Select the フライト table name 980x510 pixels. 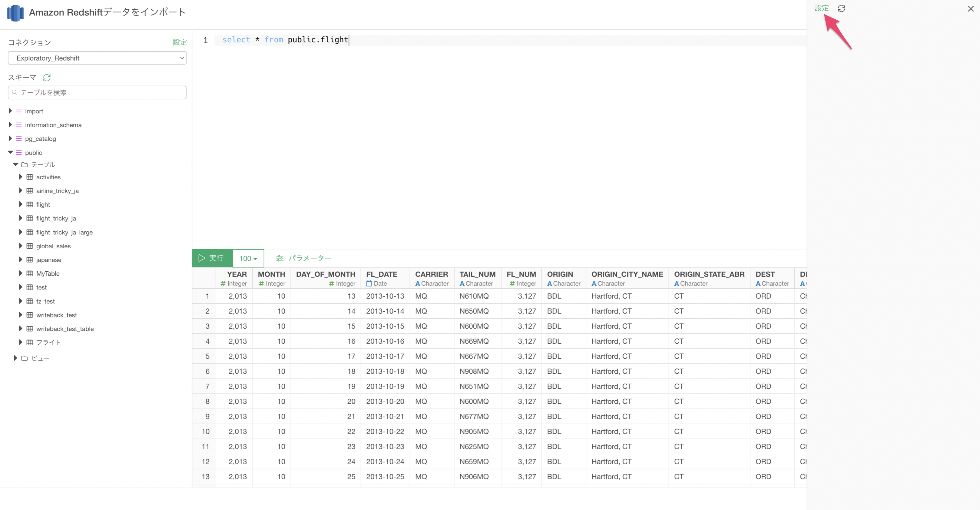[x=48, y=342]
